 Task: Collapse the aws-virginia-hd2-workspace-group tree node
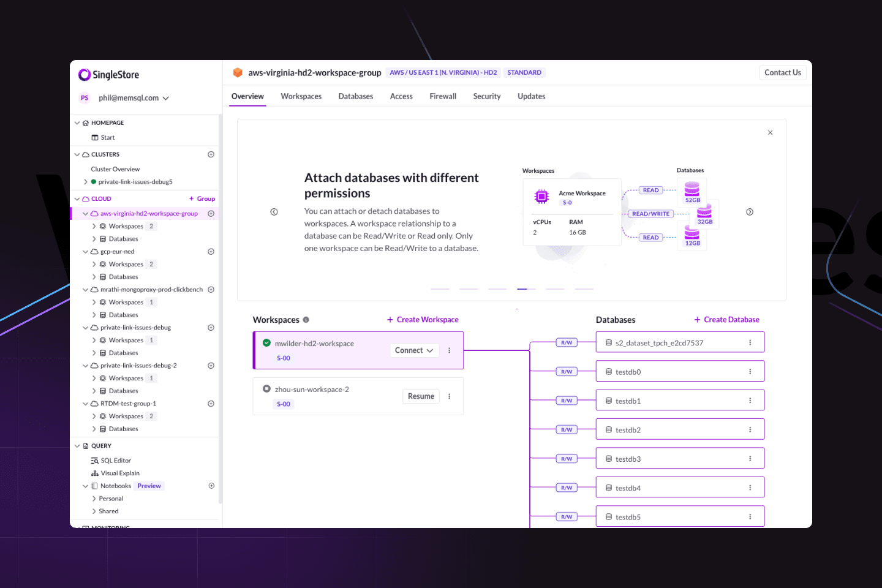(x=86, y=214)
